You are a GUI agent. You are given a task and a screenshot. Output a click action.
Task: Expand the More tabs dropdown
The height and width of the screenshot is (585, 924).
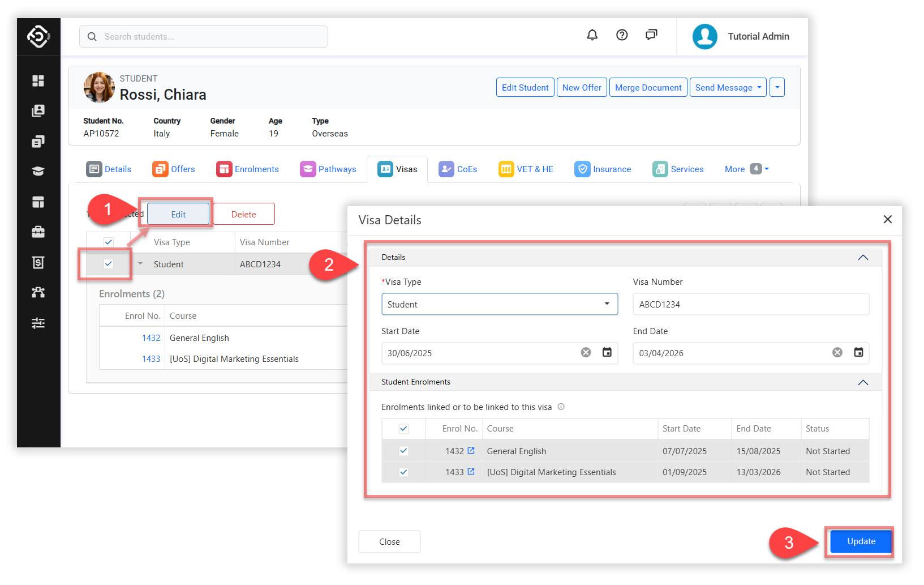[746, 169]
